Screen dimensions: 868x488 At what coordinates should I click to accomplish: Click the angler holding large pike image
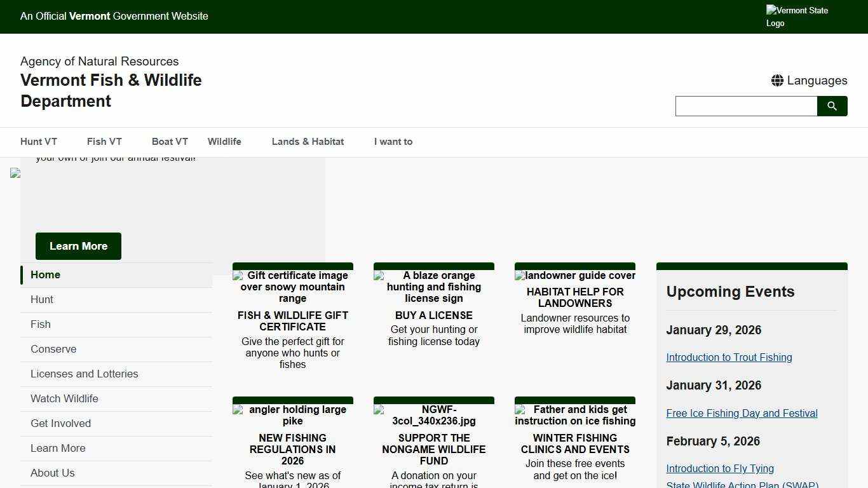(293, 415)
